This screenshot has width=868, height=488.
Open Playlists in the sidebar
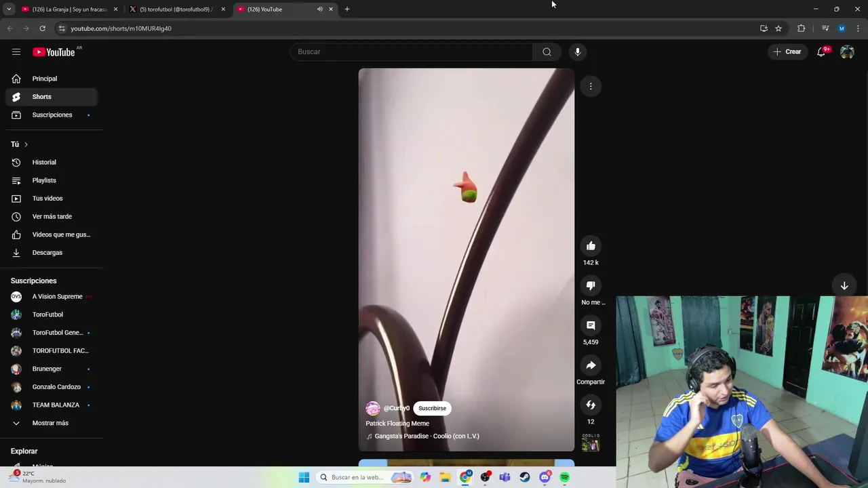(x=52, y=180)
